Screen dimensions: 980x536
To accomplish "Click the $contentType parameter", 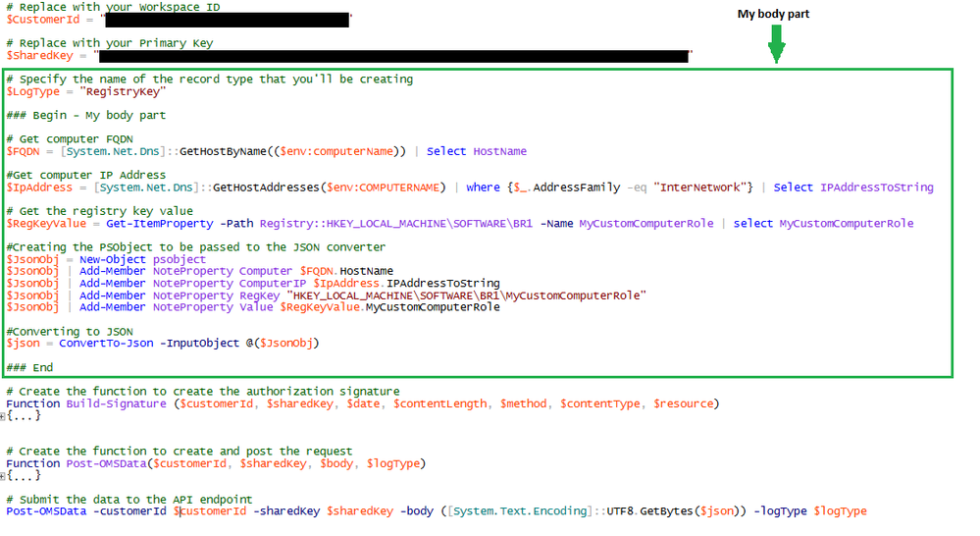I will [x=600, y=404].
